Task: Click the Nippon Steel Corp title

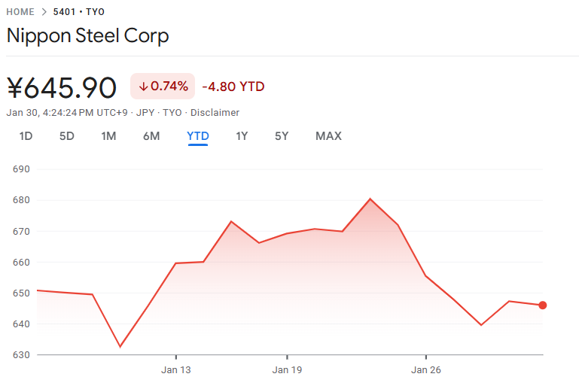Action: [88, 35]
